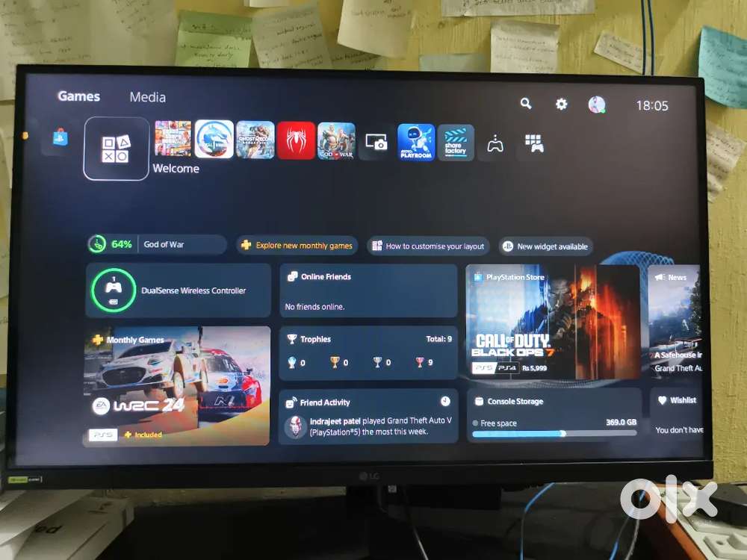The height and width of the screenshot is (560, 747).
Task: Open Marvel's Spider-Man game icon
Action: 297,140
